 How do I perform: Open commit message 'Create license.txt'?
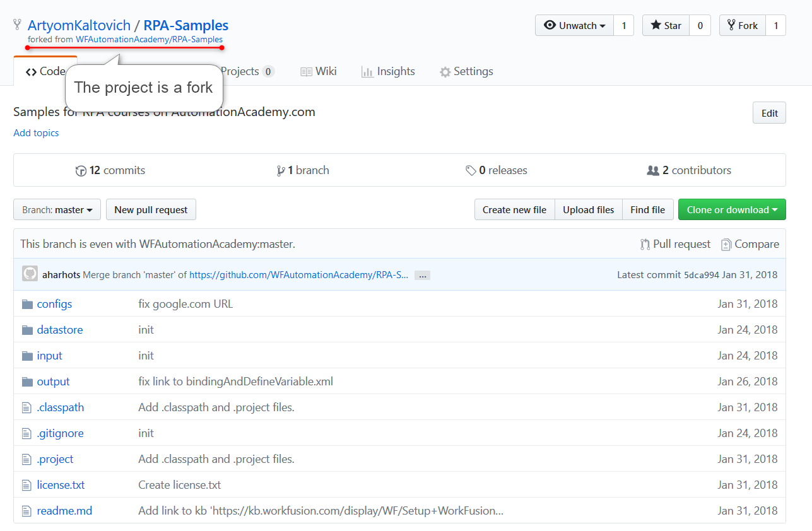[180, 485]
